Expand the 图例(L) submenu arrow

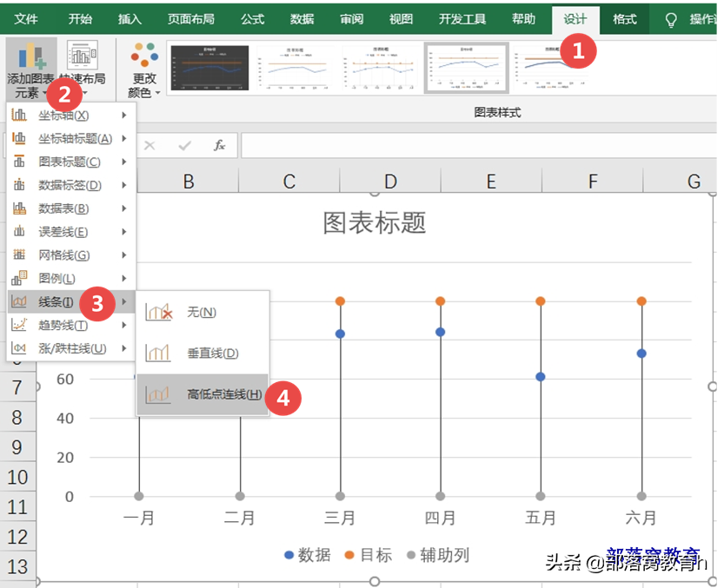[x=124, y=278]
